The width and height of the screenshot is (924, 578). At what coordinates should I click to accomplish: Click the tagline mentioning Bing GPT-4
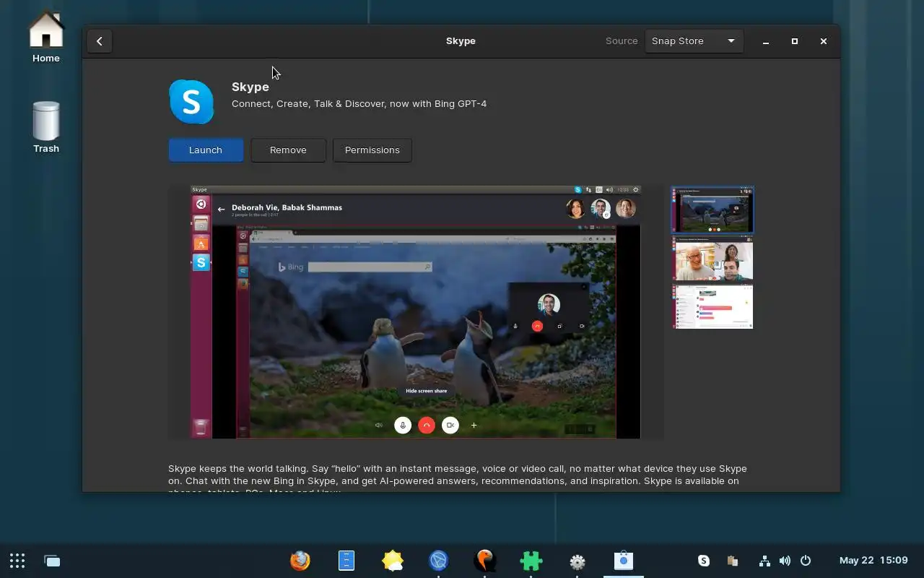click(359, 104)
